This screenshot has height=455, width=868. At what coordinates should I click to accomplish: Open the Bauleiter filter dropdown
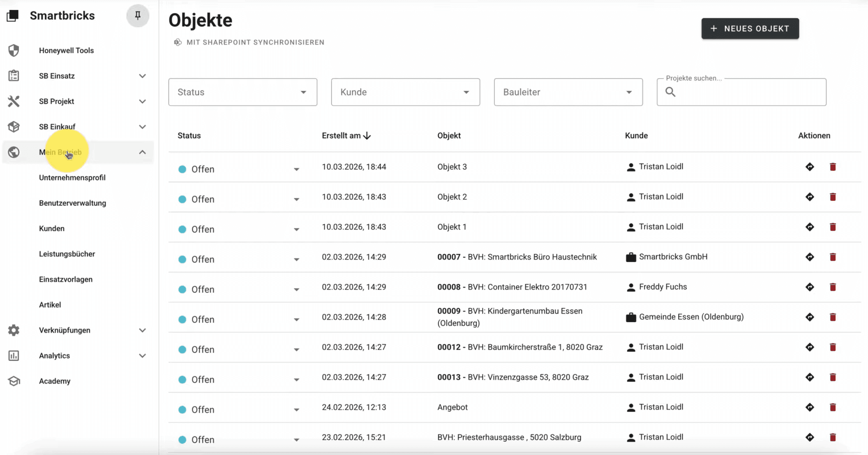pyautogui.click(x=568, y=92)
